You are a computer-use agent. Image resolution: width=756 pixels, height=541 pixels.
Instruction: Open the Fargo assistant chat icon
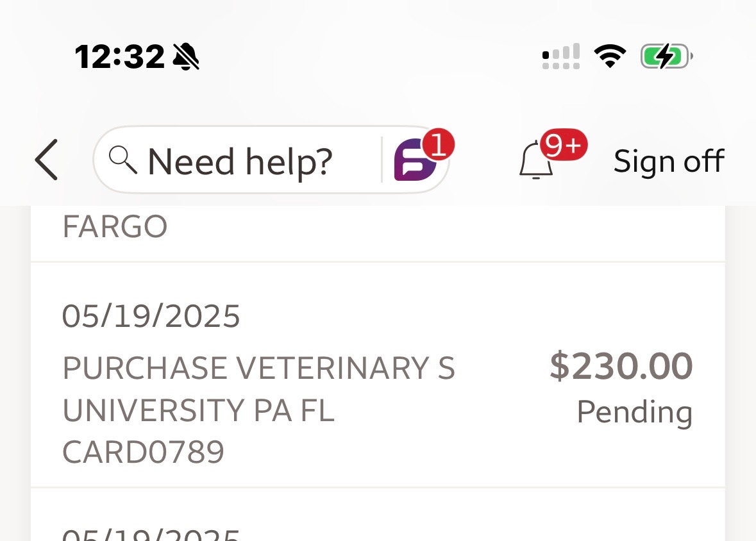[415, 161]
